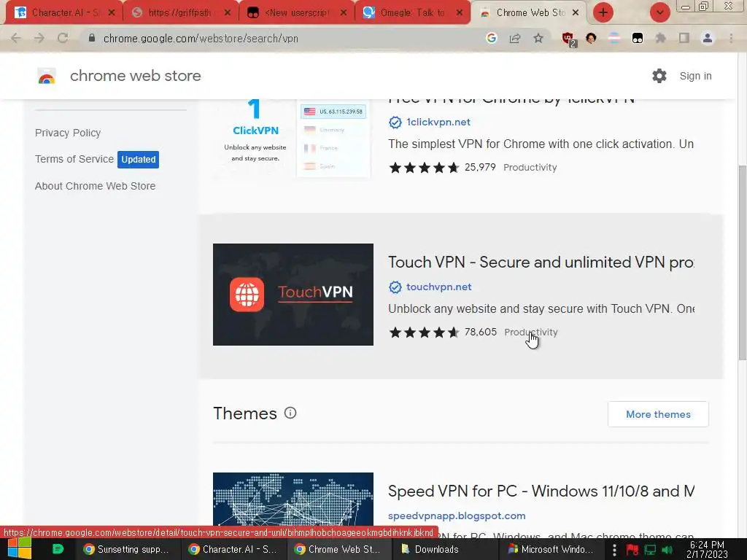Click Productivity label under Touch VPN
The width and height of the screenshot is (747, 560).
tap(531, 332)
